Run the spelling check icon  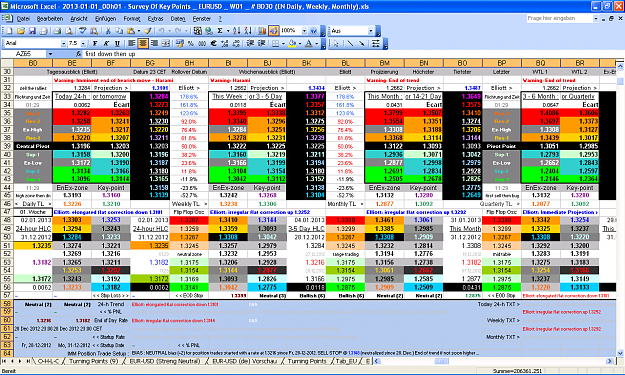click(x=83, y=31)
